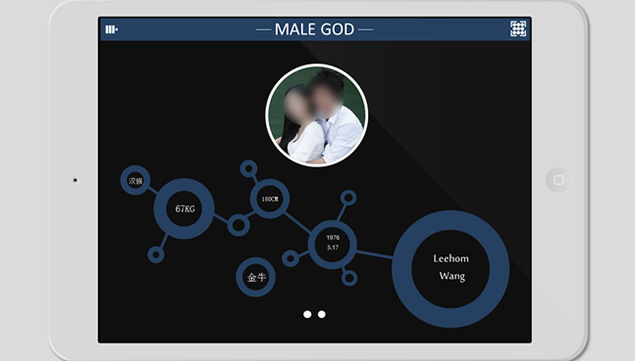Image resolution: width=635 pixels, height=361 pixels.
Task: Tap the 金牛 zodiac bubble
Action: tap(256, 277)
